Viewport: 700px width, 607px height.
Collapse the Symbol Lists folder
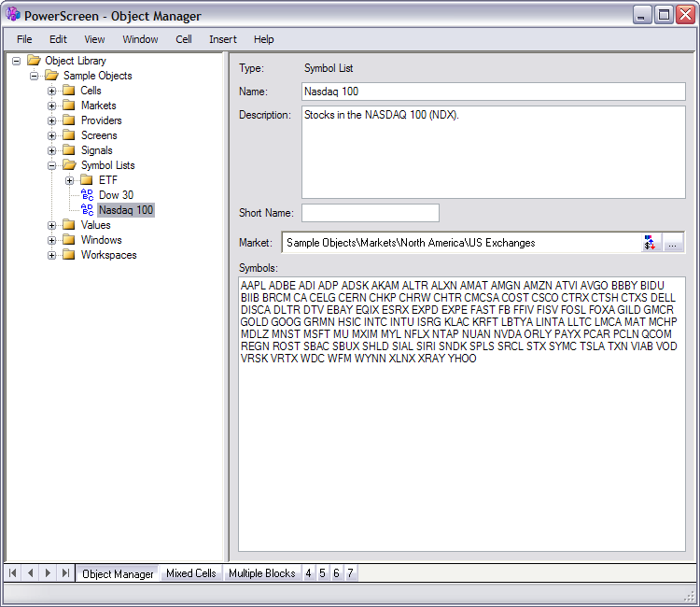[52, 165]
